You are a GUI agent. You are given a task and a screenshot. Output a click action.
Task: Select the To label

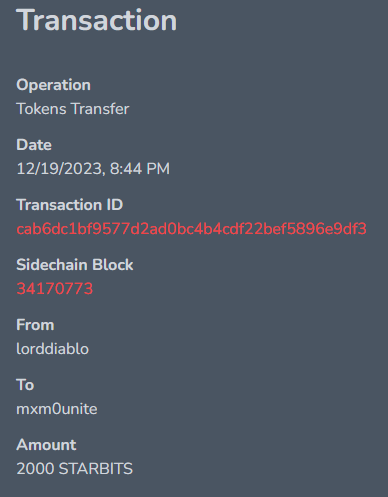25,385
